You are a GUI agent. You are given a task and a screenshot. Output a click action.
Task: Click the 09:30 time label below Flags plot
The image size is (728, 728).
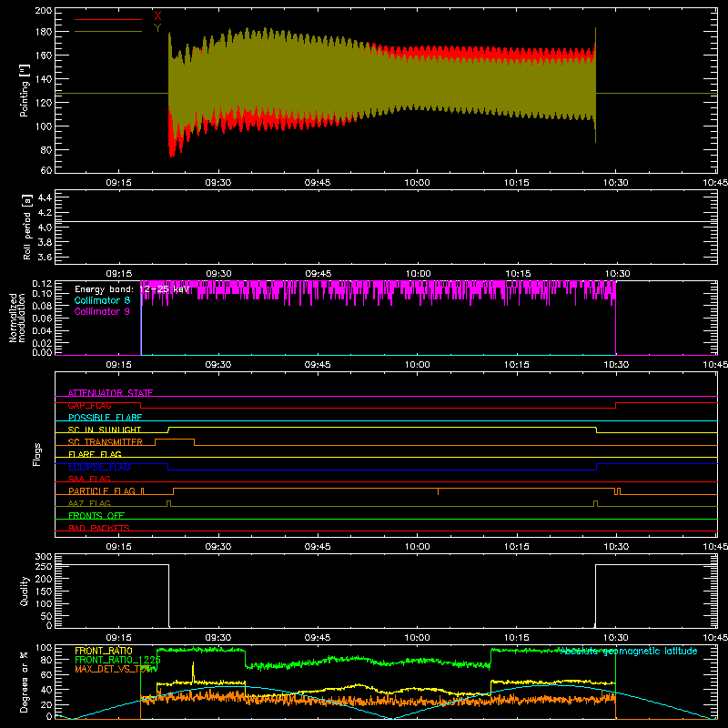[x=218, y=547]
